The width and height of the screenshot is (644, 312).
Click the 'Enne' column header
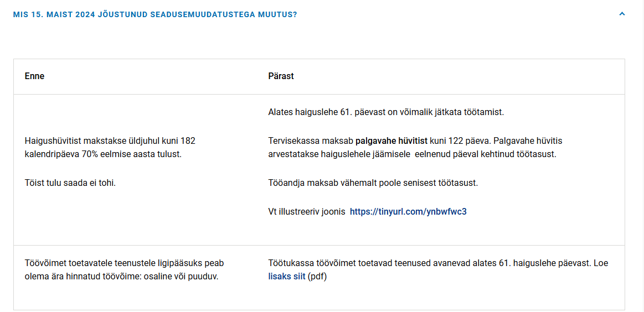pos(34,76)
